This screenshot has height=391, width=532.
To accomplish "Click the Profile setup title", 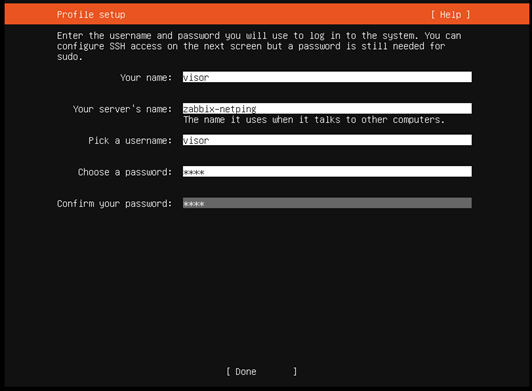I will point(91,15).
